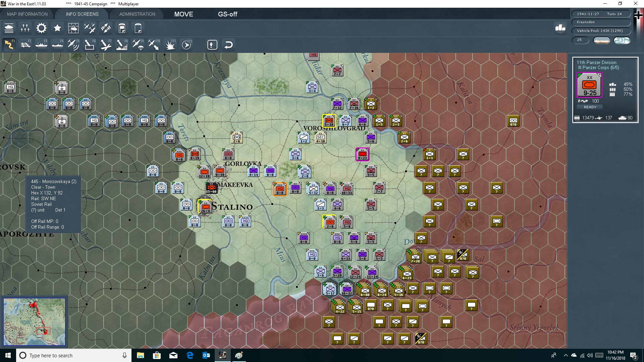The image size is (644, 362).
Task: Click the taskbar search box
Action: click(74, 355)
